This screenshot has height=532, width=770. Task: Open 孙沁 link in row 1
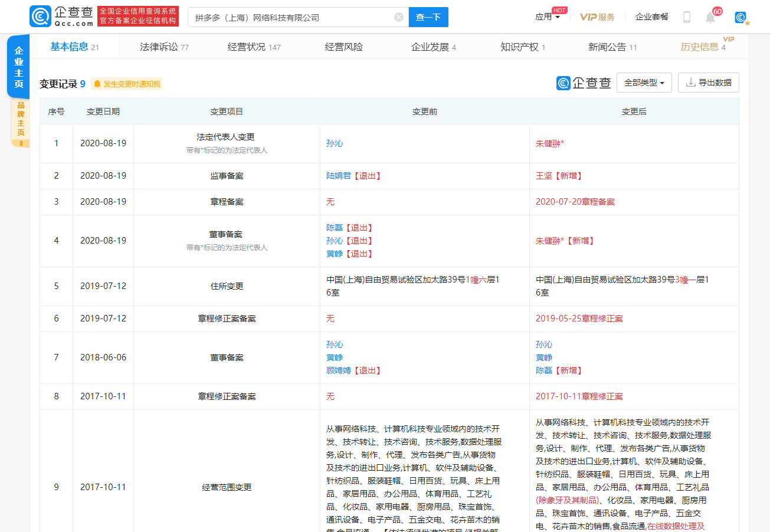335,143
